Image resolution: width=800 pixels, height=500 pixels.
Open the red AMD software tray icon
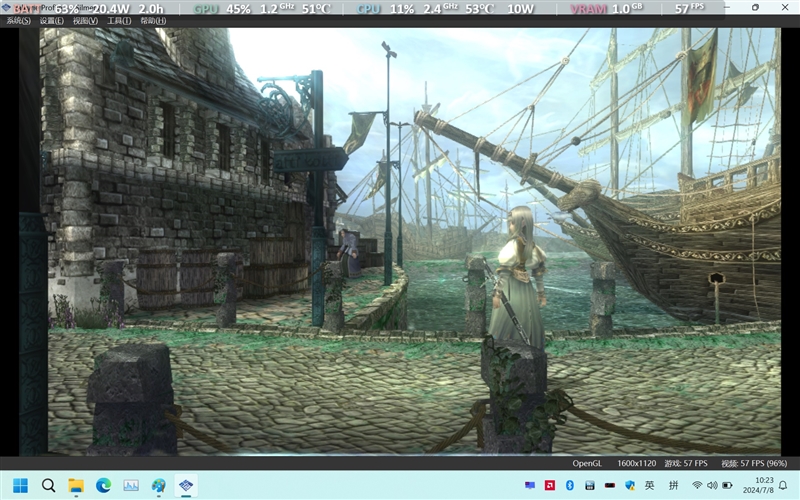pos(550,485)
